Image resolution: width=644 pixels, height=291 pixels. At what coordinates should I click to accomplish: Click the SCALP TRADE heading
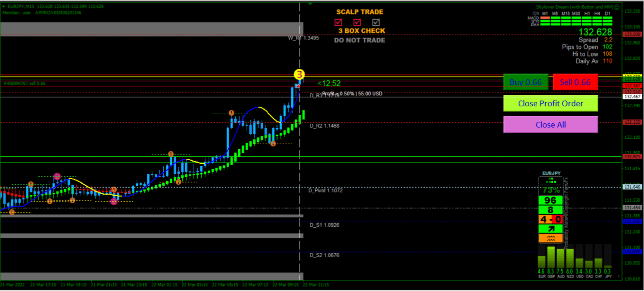coord(359,12)
